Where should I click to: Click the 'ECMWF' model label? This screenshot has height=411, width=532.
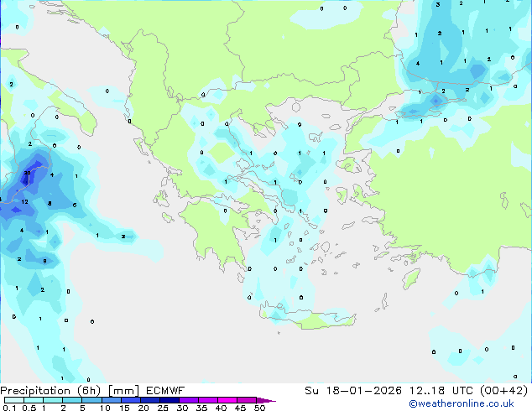(165, 391)
